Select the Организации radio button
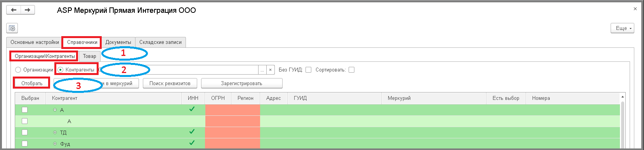This screenshot has height=150, width=644. [x=18, y=70]
